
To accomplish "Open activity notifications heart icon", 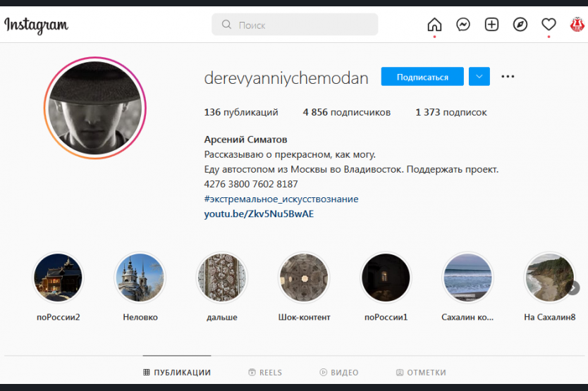I will pos(549,25).
